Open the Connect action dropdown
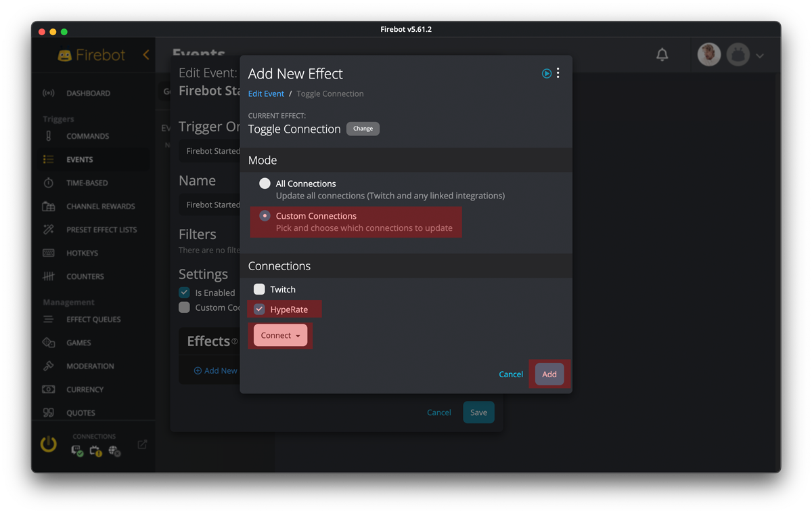This screenshot has width=812, height=514. [x=280, y=335]
